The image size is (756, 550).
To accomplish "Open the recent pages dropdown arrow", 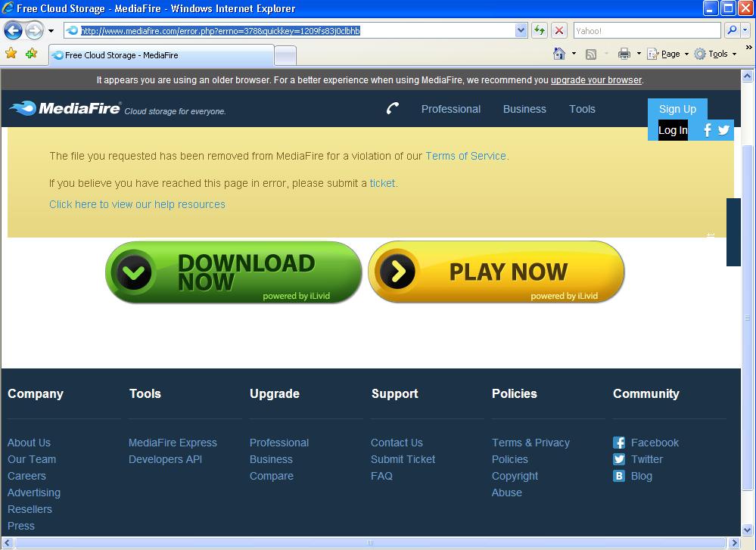I will click(51, 31).
